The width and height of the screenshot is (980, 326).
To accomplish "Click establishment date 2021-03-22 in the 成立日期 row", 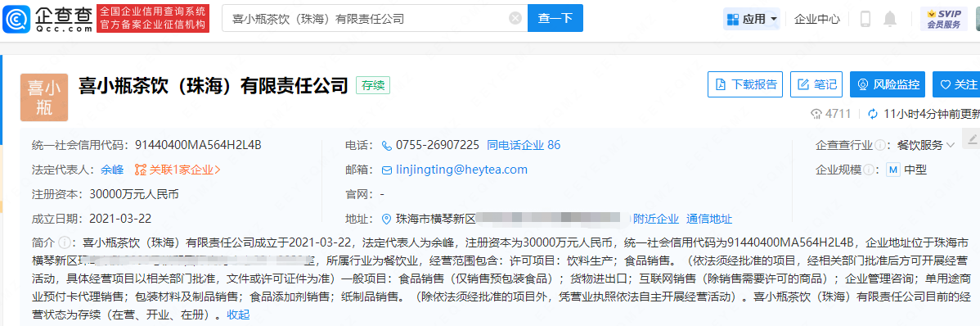I will point(120,219).
